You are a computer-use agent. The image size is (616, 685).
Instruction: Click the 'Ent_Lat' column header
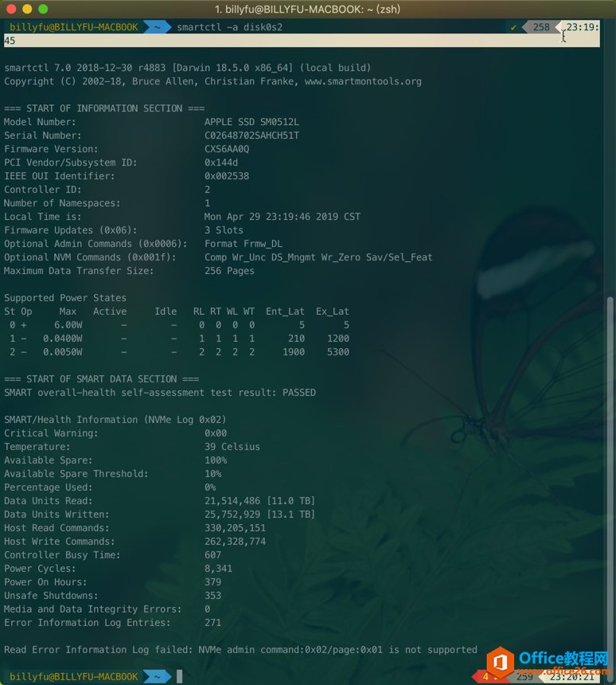285,311
